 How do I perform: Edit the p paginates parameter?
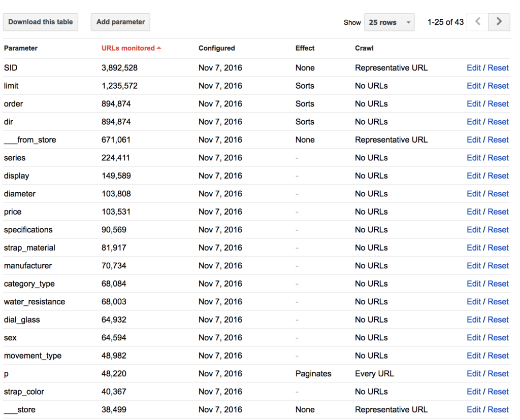(473, 374)
